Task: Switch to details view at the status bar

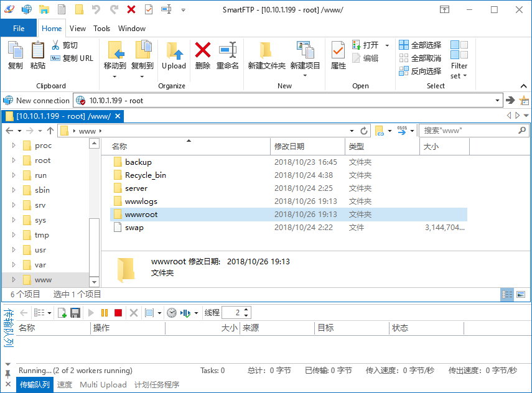Action: pyautogui.click(x=507, y=294)
